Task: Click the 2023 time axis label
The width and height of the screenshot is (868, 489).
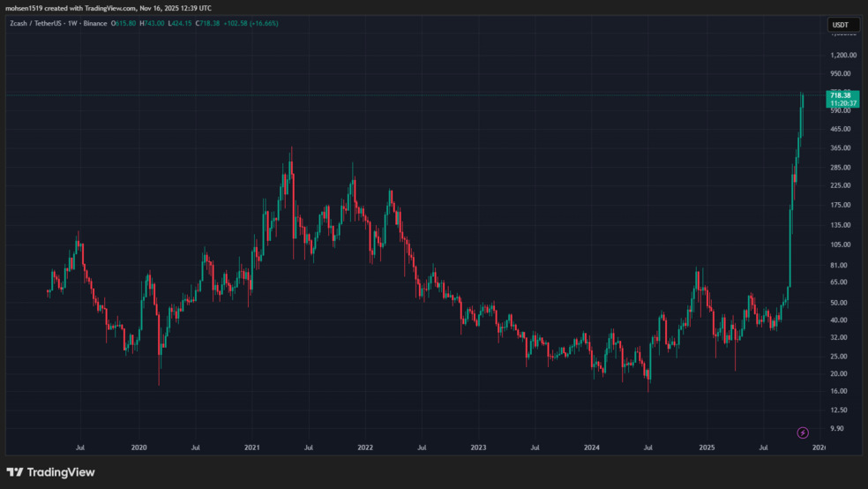Action: (479, 448)
